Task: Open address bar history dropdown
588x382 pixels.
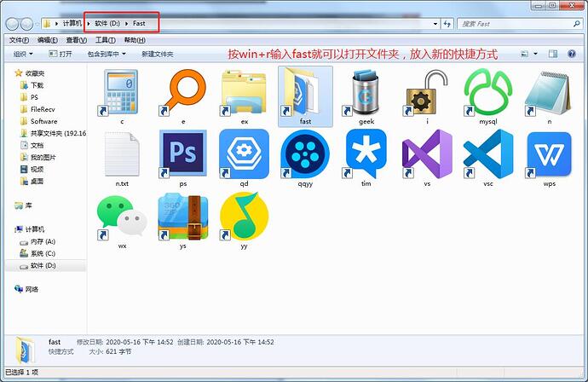Action: tap(435, 24)
